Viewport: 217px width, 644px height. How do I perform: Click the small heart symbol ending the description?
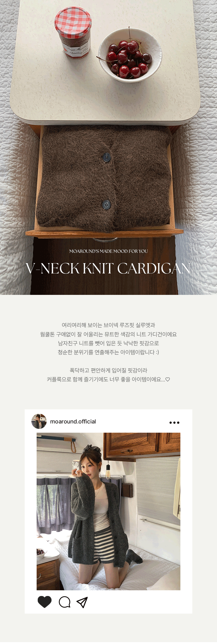[x=168, y=380]
